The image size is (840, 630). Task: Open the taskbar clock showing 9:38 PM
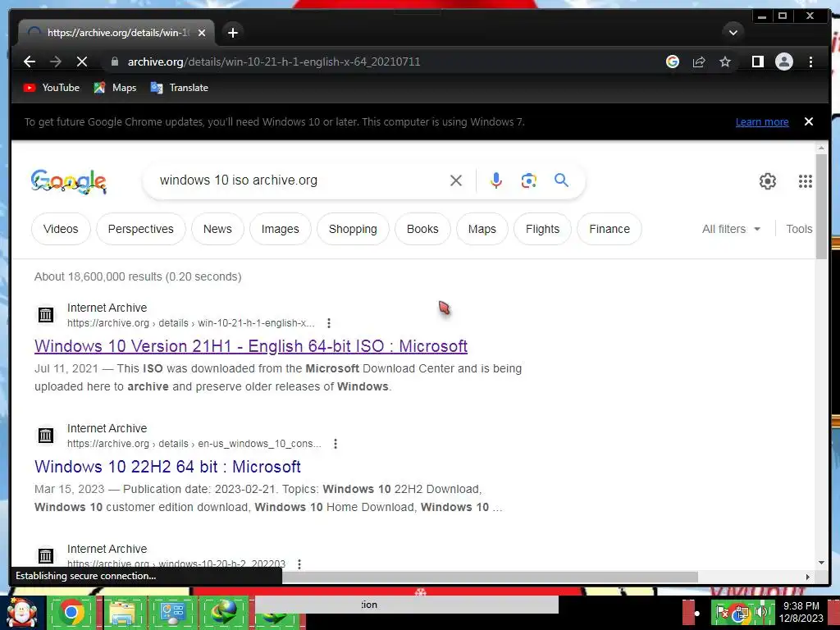click(x=801, y=612)
